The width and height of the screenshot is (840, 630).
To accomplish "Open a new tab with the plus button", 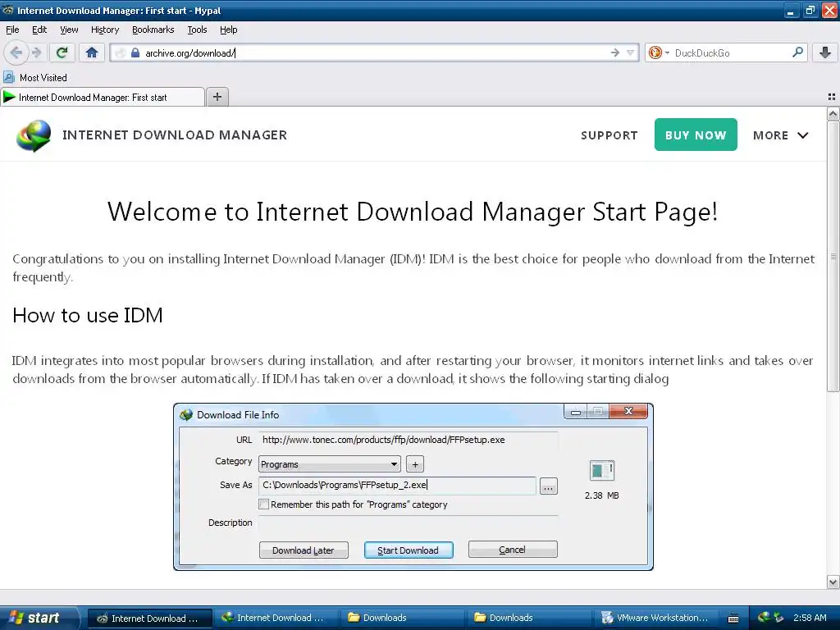I will pos(217,97).
